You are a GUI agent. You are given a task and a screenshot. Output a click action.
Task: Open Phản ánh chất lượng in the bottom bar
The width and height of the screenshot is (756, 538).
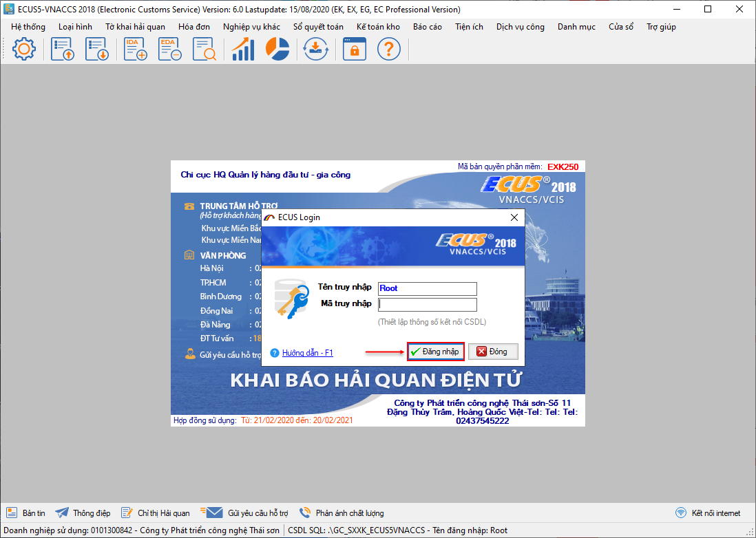342,513
